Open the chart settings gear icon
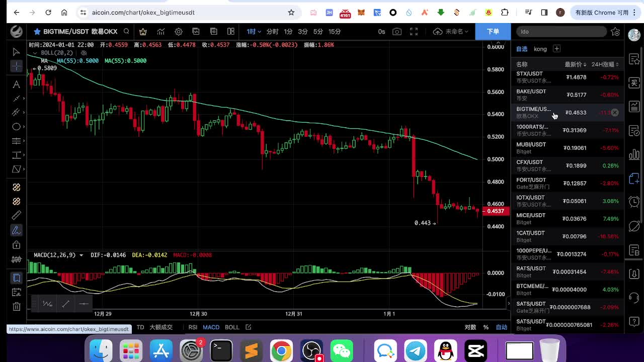Image resolution: width=644 pixels, height=362 pixels. [x=179, y=32]
